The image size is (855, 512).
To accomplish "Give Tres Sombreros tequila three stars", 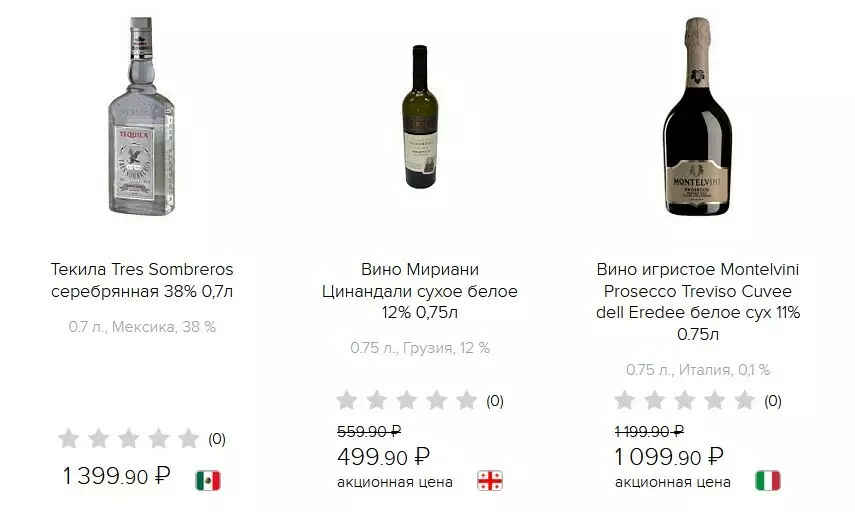I will pos(129,438).
